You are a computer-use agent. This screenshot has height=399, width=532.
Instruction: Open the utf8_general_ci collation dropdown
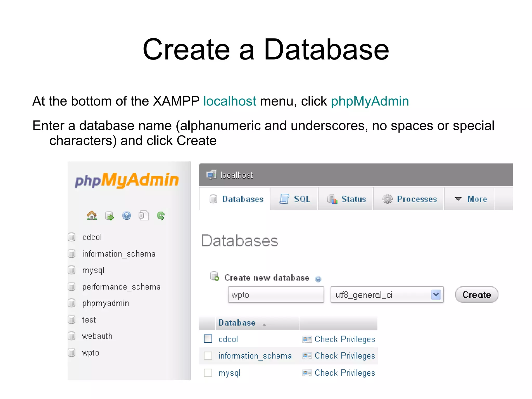387,295
